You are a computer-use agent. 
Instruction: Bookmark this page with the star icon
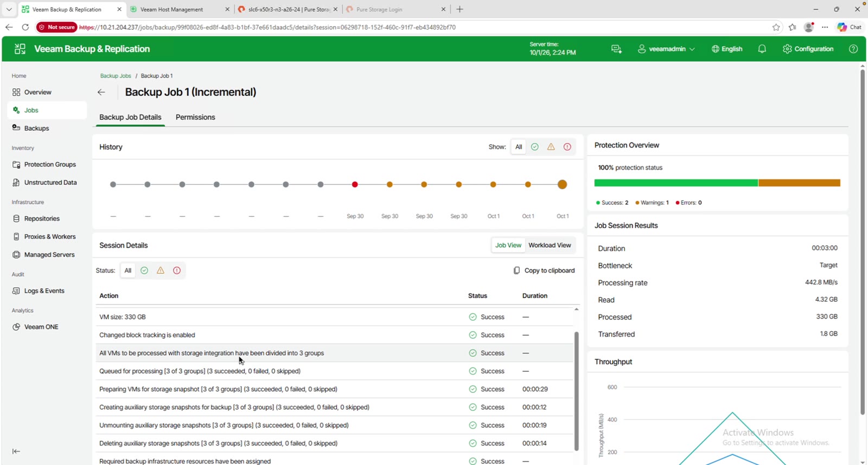(x=776, y=27)
